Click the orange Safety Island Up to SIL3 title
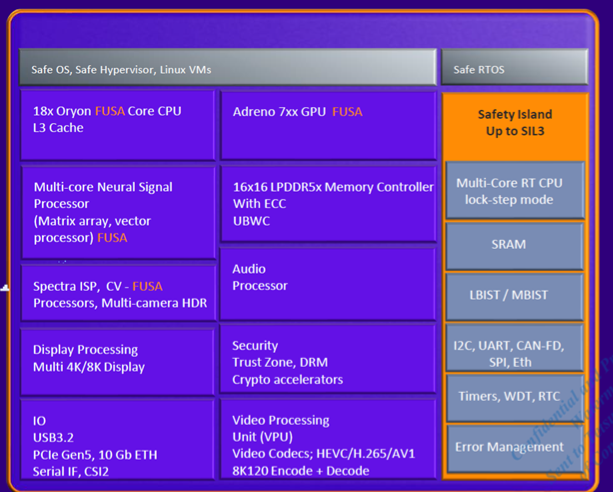613x492 pixels. pos(514,123)
